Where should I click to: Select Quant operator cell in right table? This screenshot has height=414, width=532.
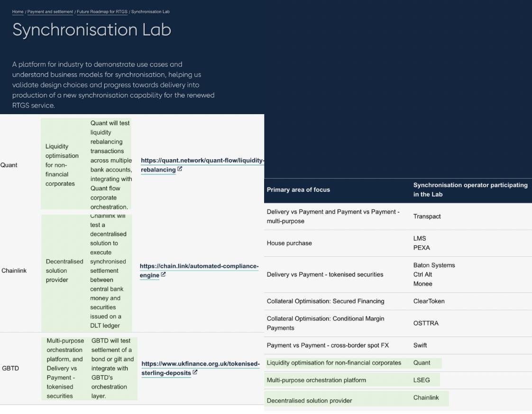(x=422, y=363)
